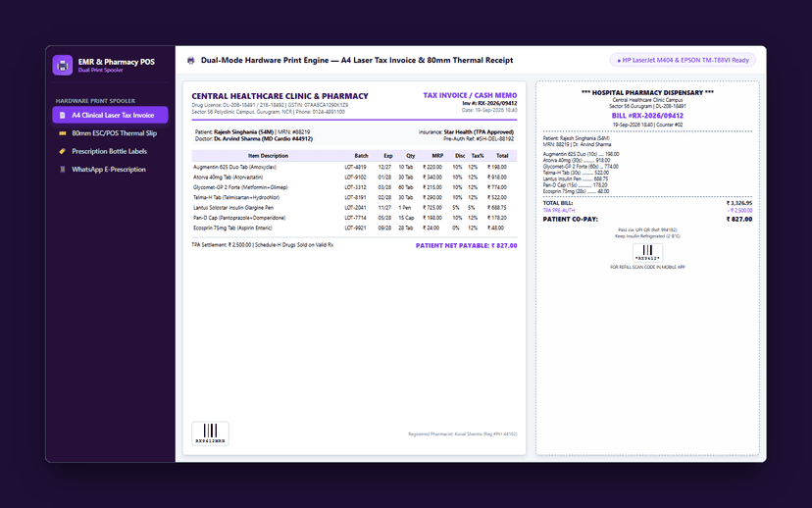This screenshot has height=508, width=812.
Task: Select A4 Clinical Laser Tax Invoice menu item
Action: [x=110, y=115]
